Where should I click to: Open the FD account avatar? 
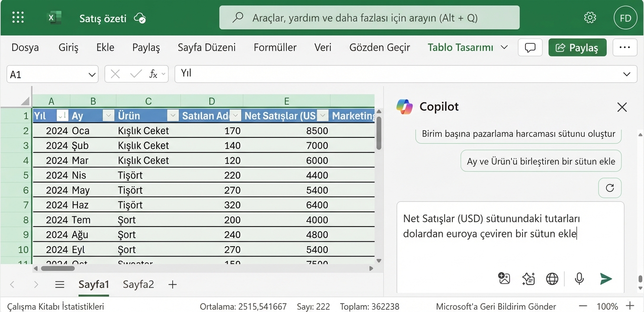[x=625, y=17]
